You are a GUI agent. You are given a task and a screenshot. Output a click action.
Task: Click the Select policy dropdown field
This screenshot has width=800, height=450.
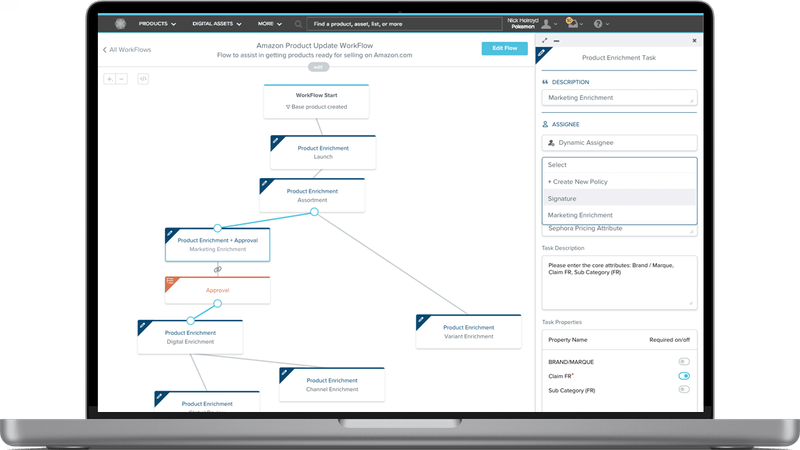[619, 165]
